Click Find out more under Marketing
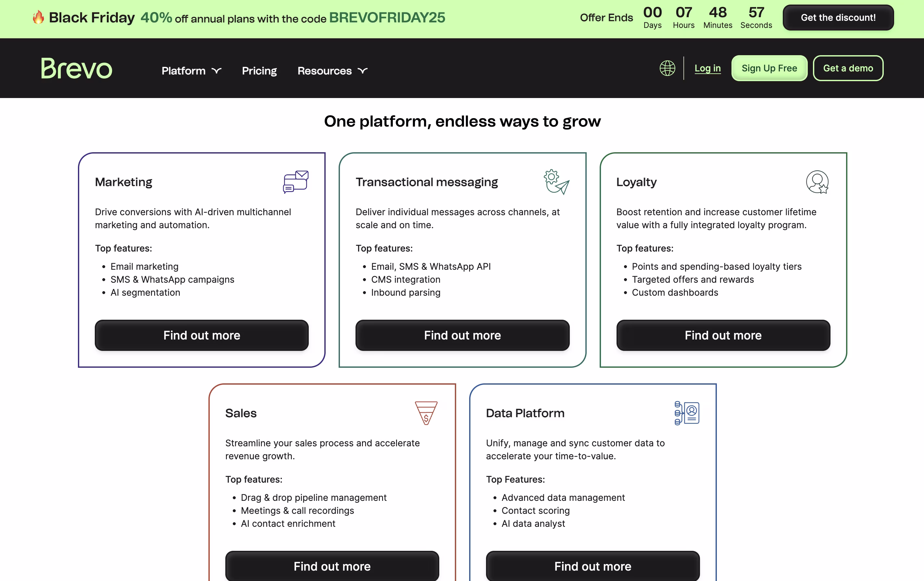Viewport: 924px width, 581px height. (201, 335)
